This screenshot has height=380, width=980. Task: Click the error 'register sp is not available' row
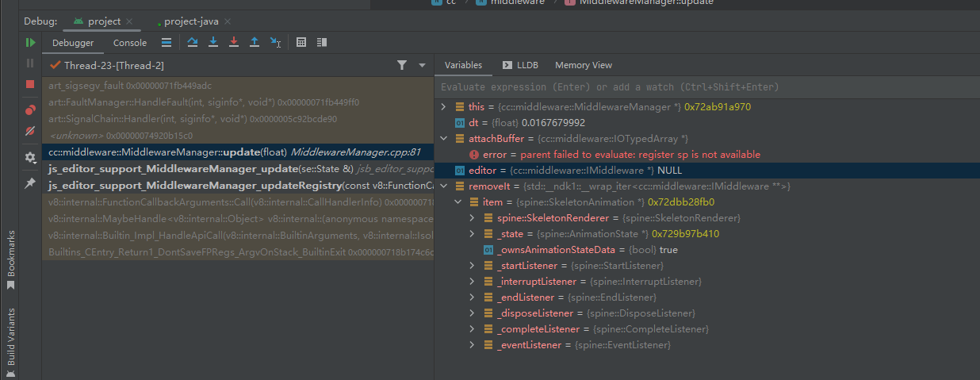[x=707, y=154]
